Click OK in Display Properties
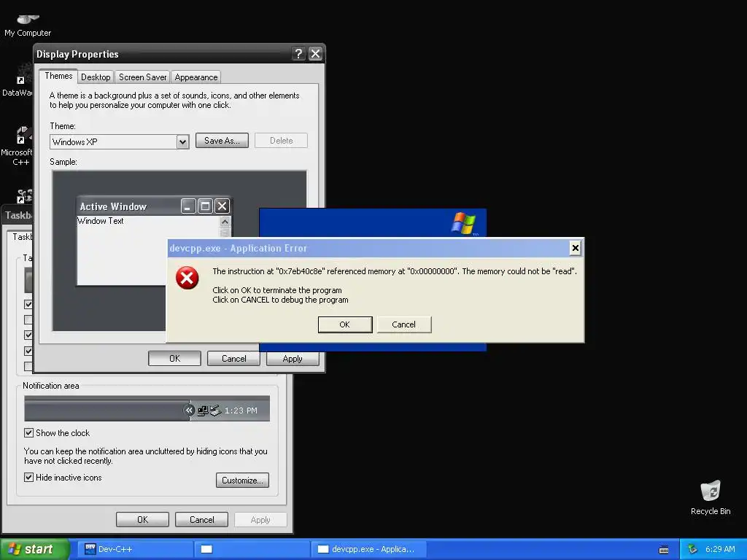The height and width of the screenshot is (560, 747). (174, 359)
